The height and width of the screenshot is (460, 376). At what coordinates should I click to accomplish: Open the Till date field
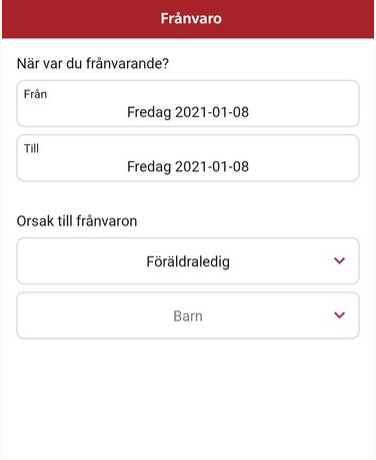pos(188,158)
